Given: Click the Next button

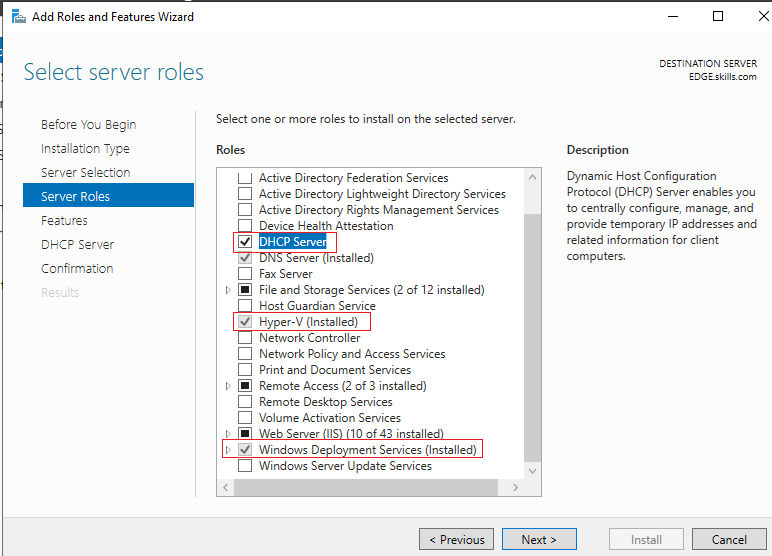Looking at the screenshot, I should pos(539,539).
